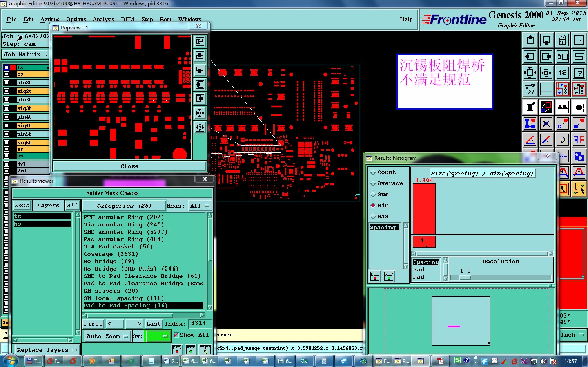Screen dimensions: 588x367
Task: Open the Auto Zoom dropdown
Action: (107, 336)
